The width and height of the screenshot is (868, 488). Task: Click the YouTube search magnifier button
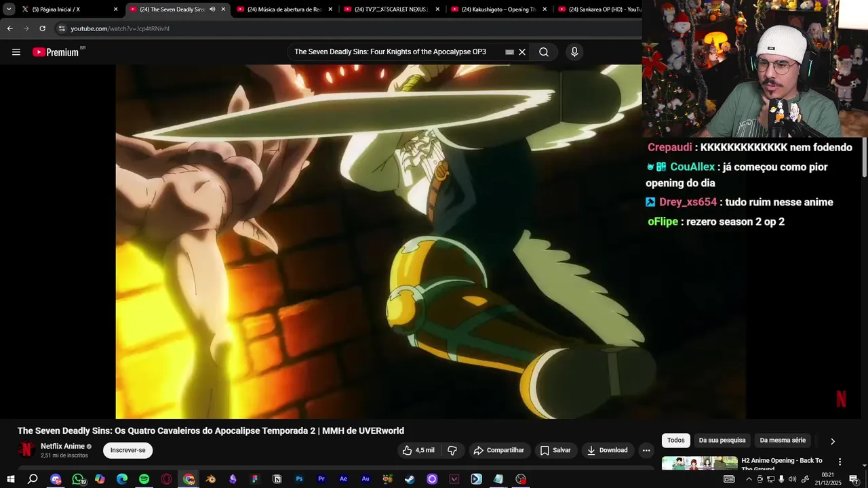pos(544,52)
